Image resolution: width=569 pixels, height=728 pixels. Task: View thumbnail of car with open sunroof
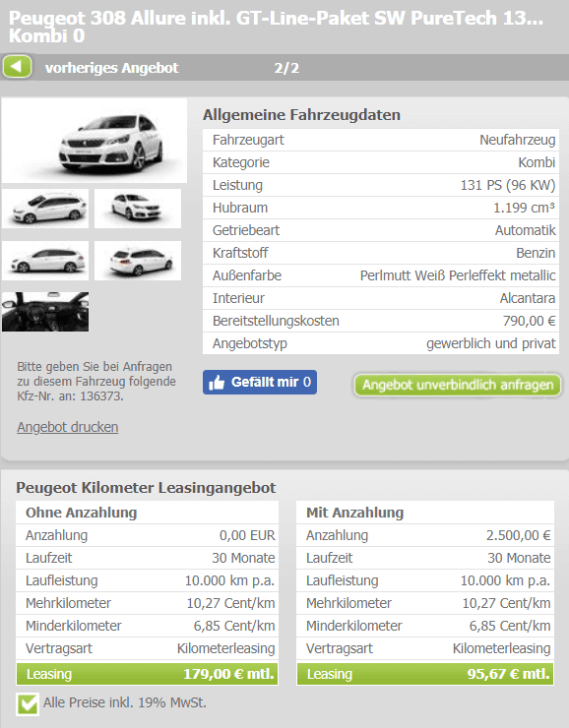[x=45, y=209]
